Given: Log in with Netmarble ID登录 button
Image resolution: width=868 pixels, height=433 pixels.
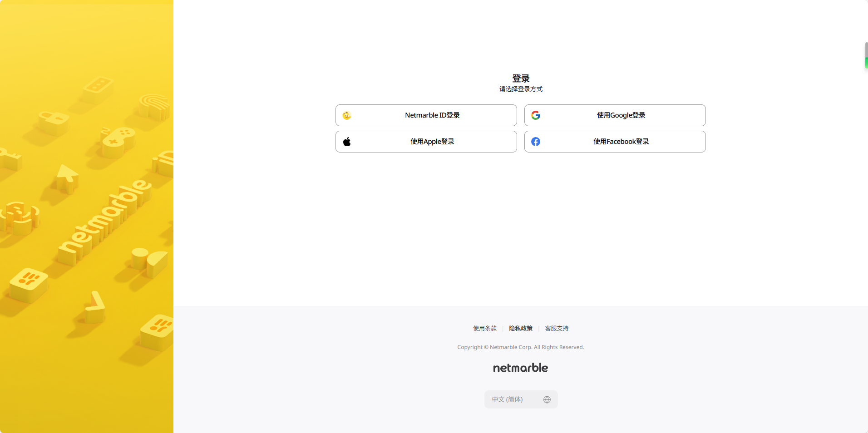Looking at the screenshot, I should click(x=426, y=115).
